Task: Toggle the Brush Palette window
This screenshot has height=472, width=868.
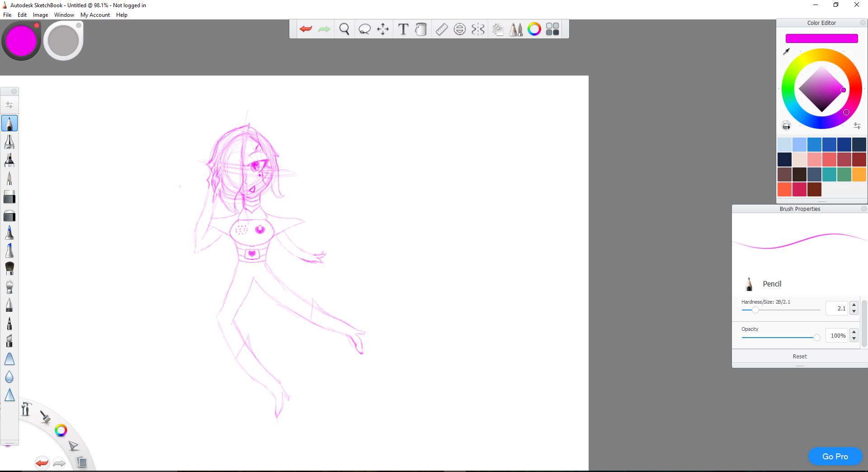Action: pos(516,29)
